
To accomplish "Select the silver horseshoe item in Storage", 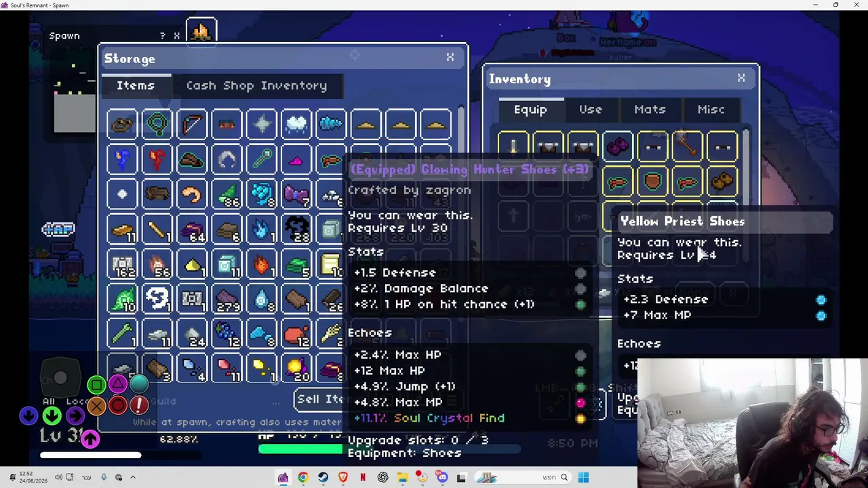I will (x=226, y=160).
